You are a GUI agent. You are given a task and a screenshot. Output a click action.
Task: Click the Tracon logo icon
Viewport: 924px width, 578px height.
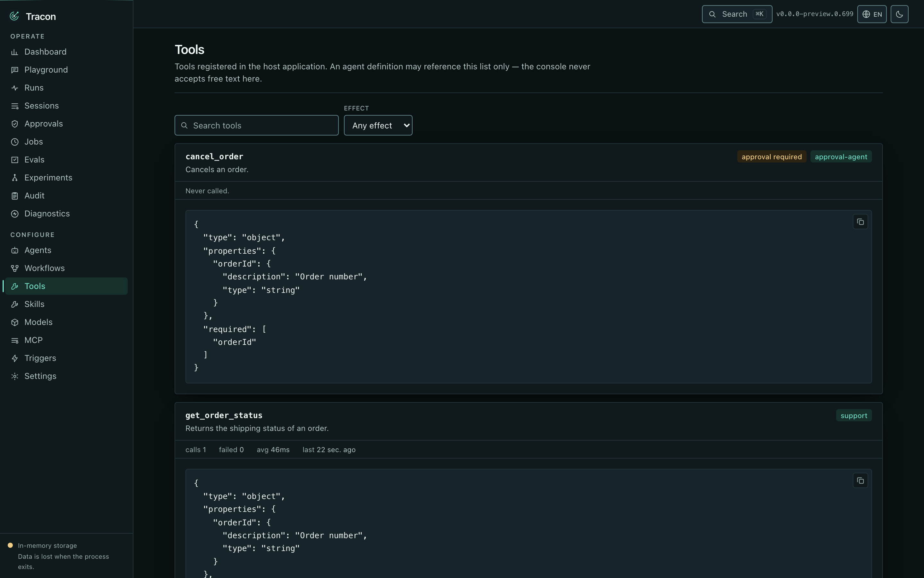(x=14, y=16)
